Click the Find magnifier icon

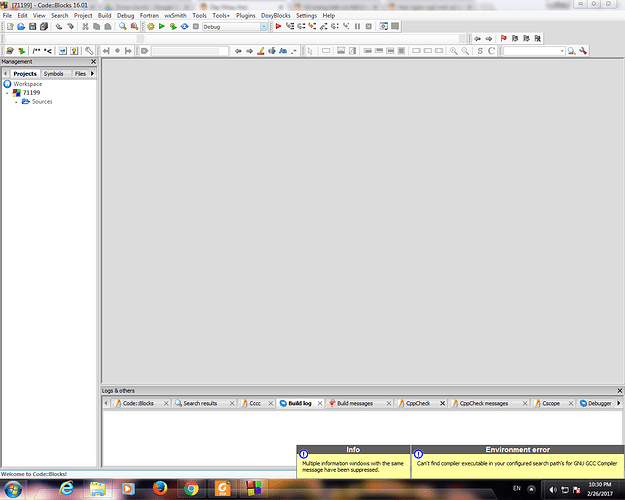click(x=123, y=26)
